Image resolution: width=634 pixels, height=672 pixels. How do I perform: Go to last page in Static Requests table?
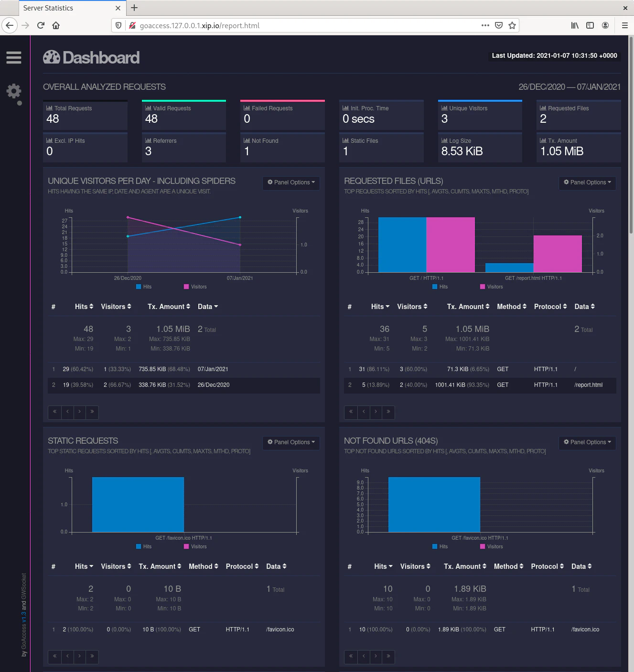pos(92,656)
